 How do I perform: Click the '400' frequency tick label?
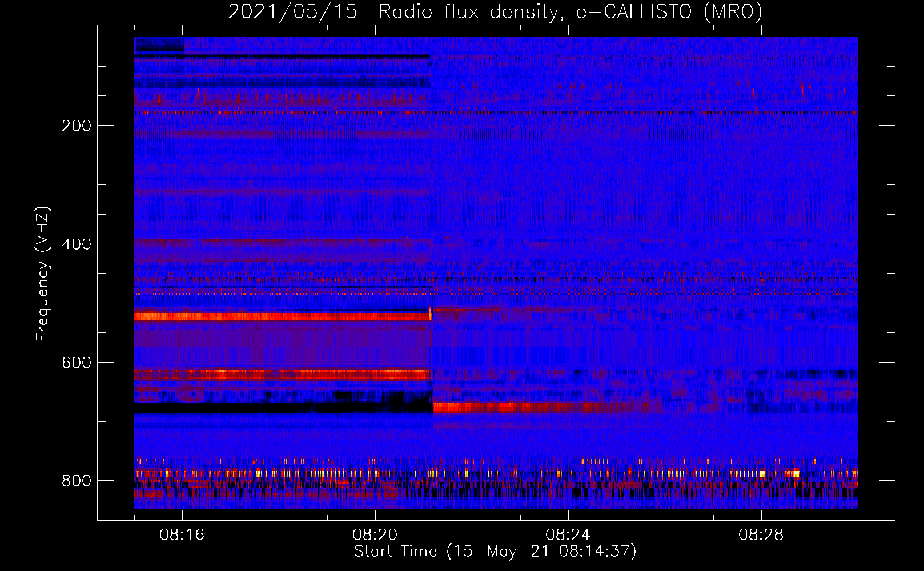[77, 244]
